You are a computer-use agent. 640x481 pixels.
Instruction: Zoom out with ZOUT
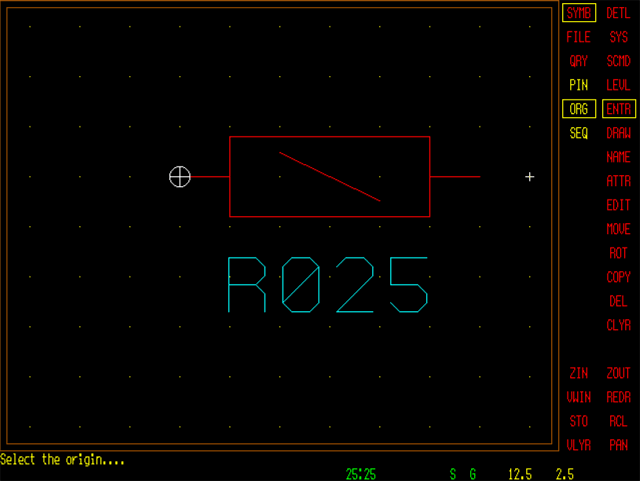pyautogui.click(x=618, y=373)
